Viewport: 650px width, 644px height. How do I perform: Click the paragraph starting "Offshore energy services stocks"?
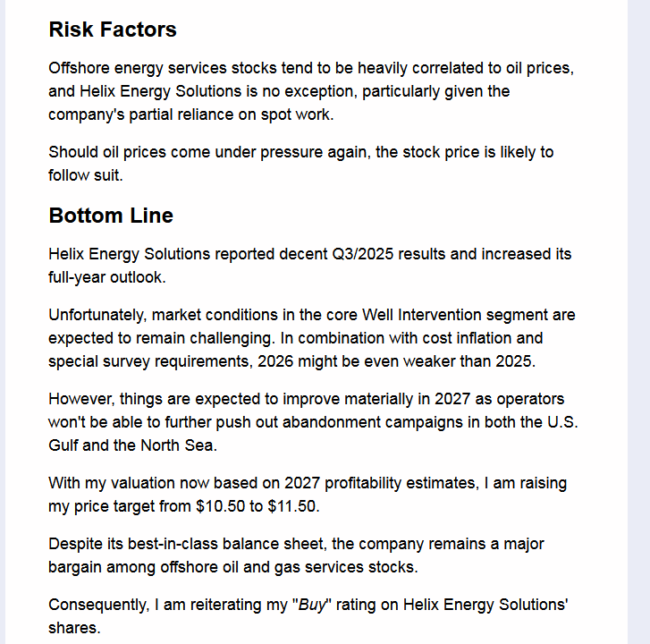(310, 91)
